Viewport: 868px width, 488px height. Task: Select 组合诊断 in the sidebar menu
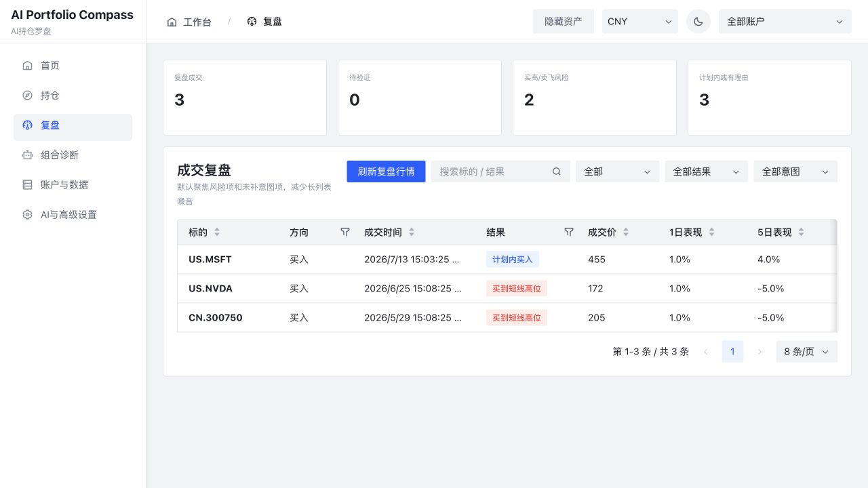73,155
